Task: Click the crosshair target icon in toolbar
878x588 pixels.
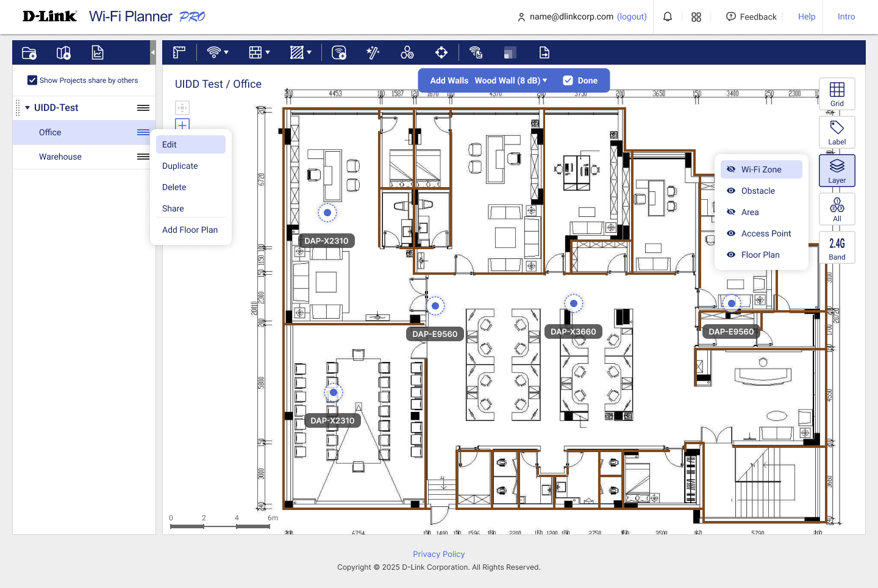Action: point(441,53)
